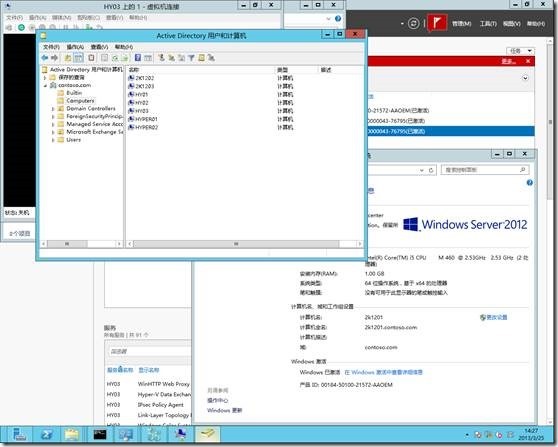Screen dimensions: 558x447
Task: Click the Filter funnel icon
Action: click(x=191, y=58)
